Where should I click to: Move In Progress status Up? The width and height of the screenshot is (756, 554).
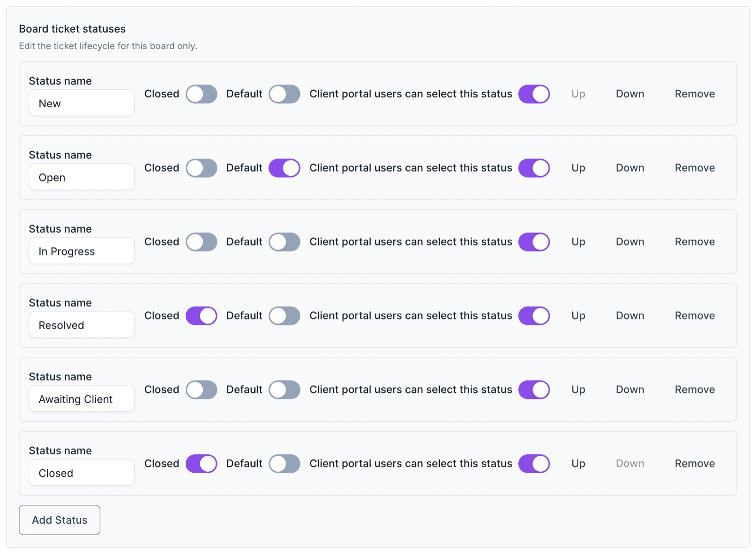coord(578,242)
